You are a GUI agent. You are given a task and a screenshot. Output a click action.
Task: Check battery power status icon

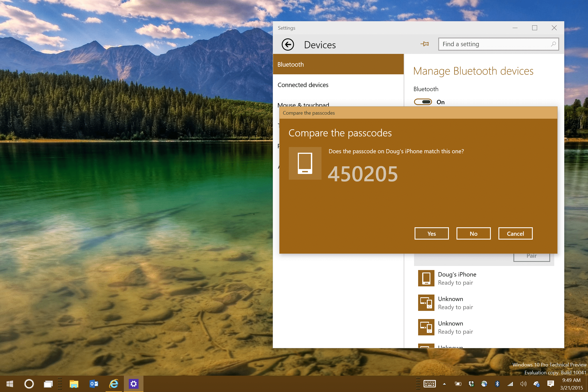[x=458, y=384]
